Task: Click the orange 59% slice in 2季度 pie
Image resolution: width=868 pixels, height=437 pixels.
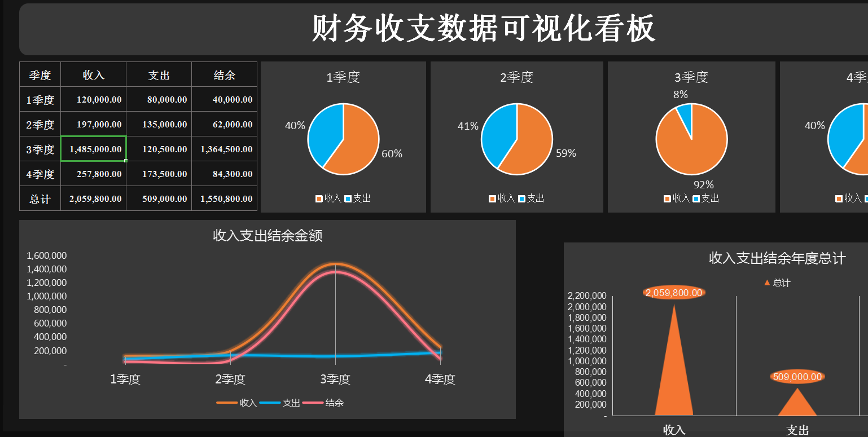Action: [534, 144]
